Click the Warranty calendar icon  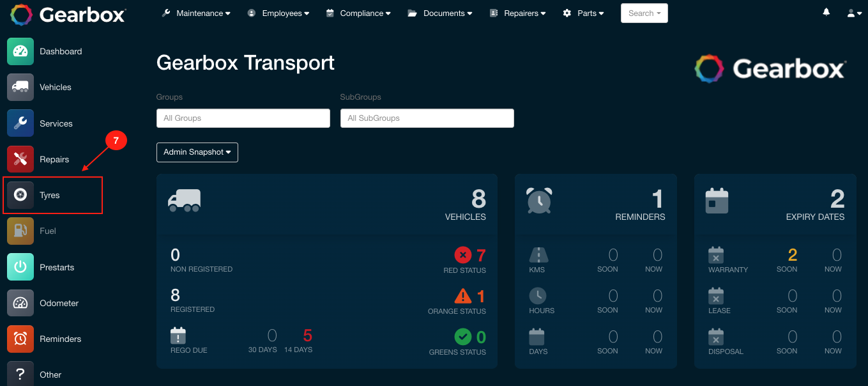click(716, 255)
